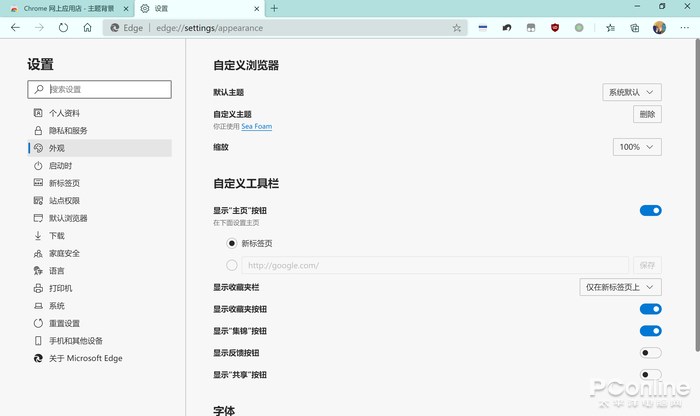Enable the 显示“共享”按钮 switch
This screenshot has height=416, width=700.
pyautogui.click(x=650, y=374)
